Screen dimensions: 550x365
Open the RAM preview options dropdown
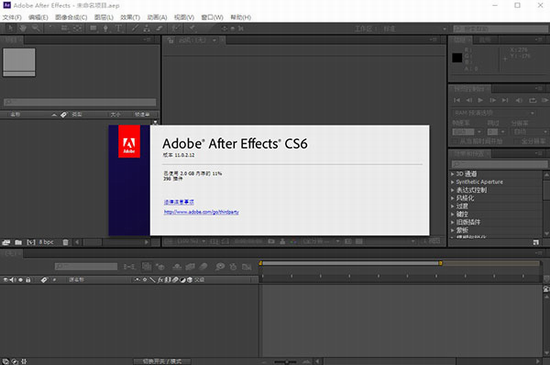coord(494,113)
